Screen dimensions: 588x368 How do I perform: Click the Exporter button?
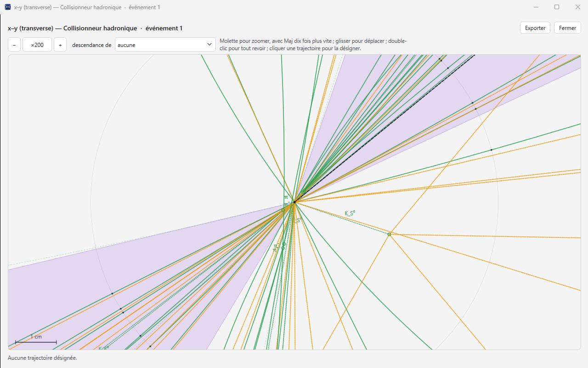click(535, 28)
